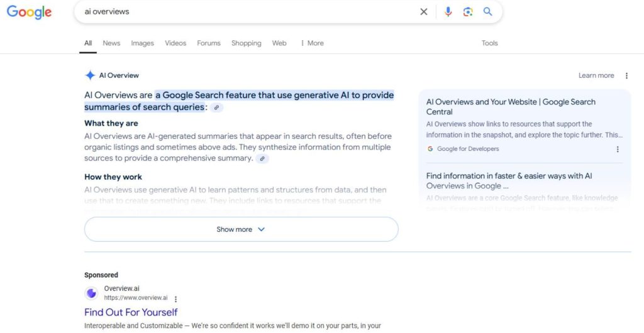Viewport: 644px width, 333px height.
Task: Submit search with magnifying glass icon
Action: 487,11
